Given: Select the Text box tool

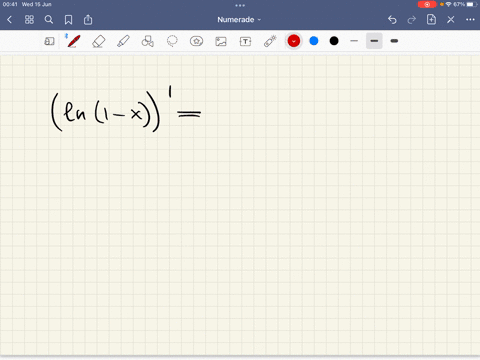Looking at the screenshot, I should click(245, 41).
